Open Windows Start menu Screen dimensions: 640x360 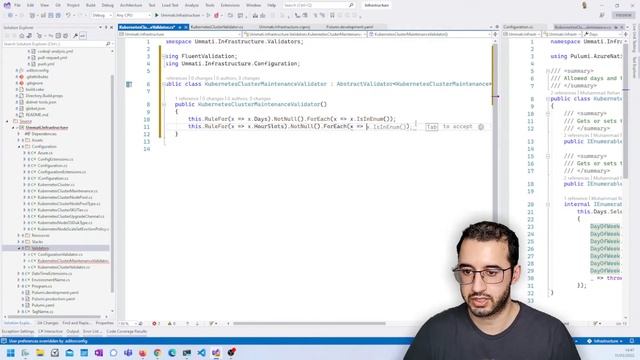click(x=11, y=353)
